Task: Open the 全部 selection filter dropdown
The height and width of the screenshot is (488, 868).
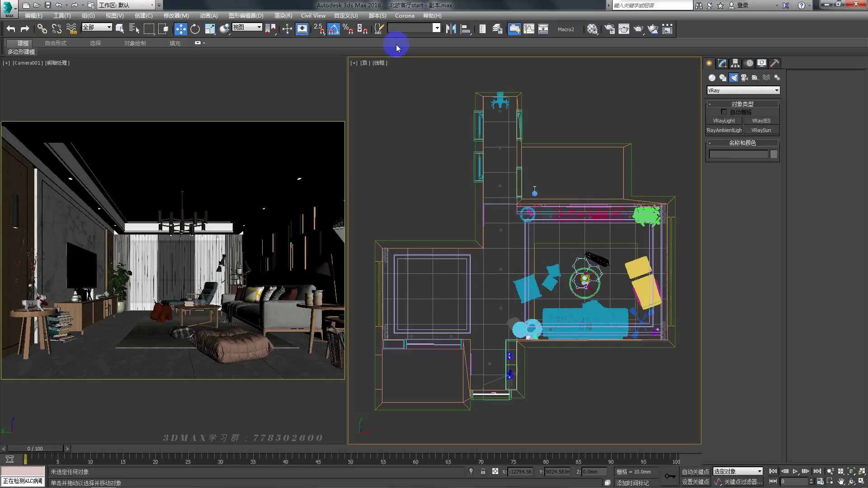Action: [97, 28]
